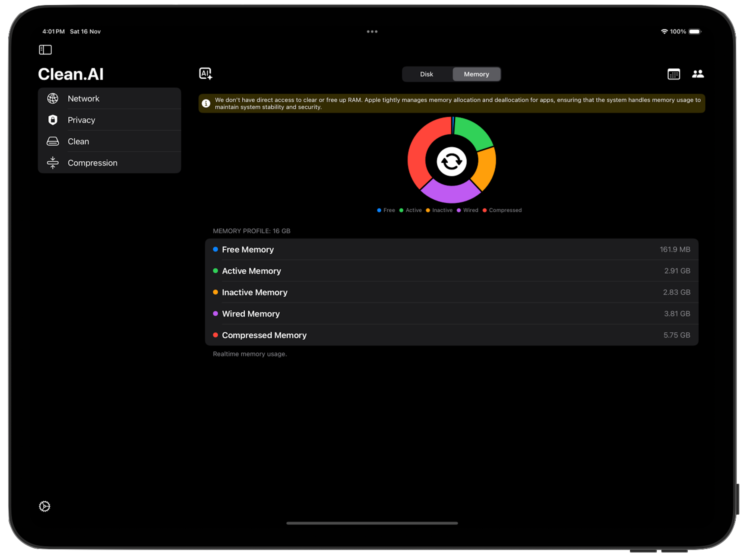Select the Wired Memory row

451,314
